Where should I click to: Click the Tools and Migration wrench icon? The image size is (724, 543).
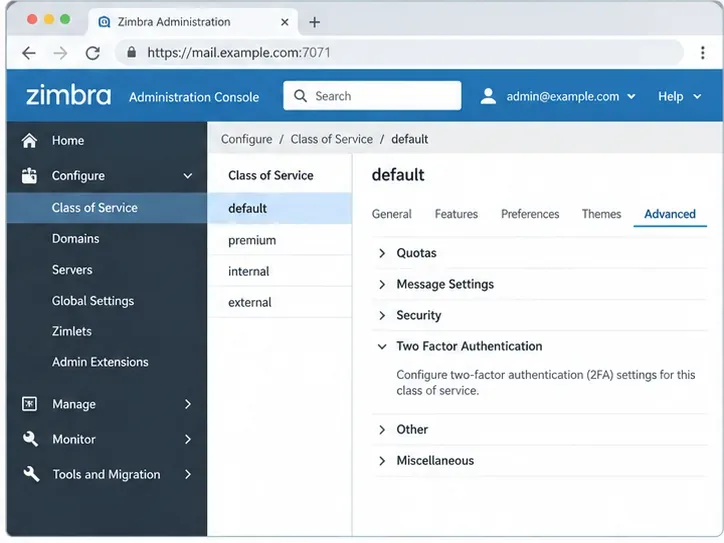tap(31, 474)
